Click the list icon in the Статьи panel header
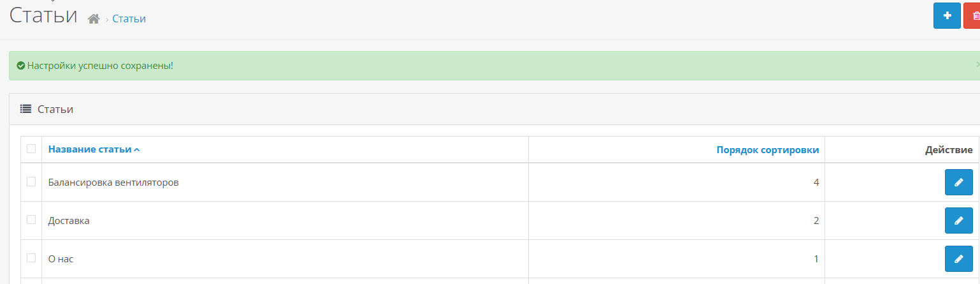This screenshot has width=980, height=284. (x=26, y=109)
